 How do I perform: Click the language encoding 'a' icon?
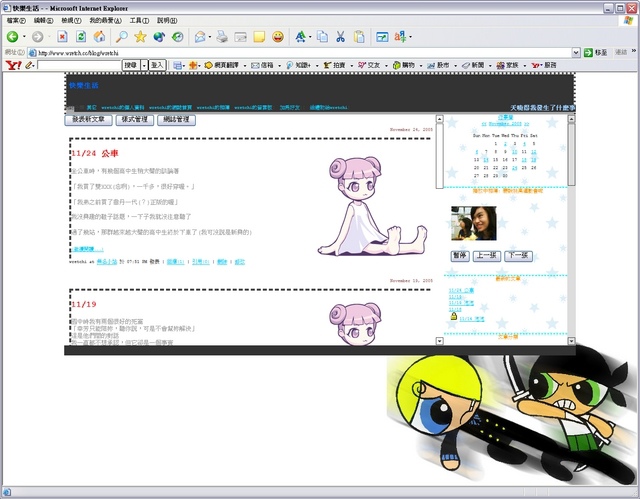pos(400,37)
